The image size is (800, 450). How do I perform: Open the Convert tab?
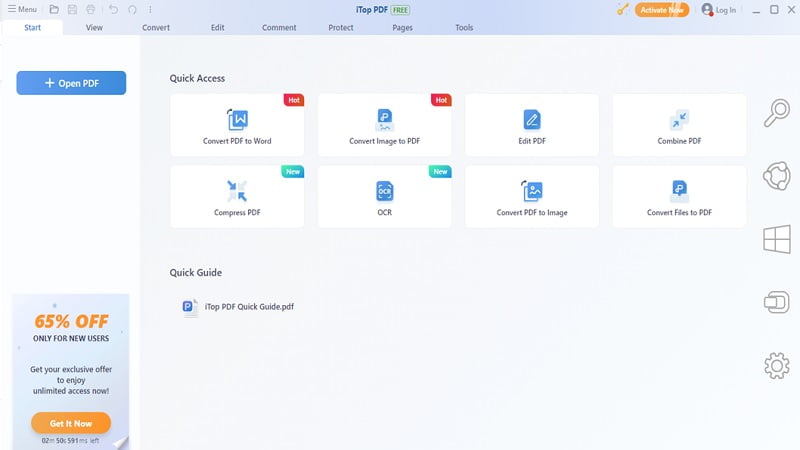(156, 28)
